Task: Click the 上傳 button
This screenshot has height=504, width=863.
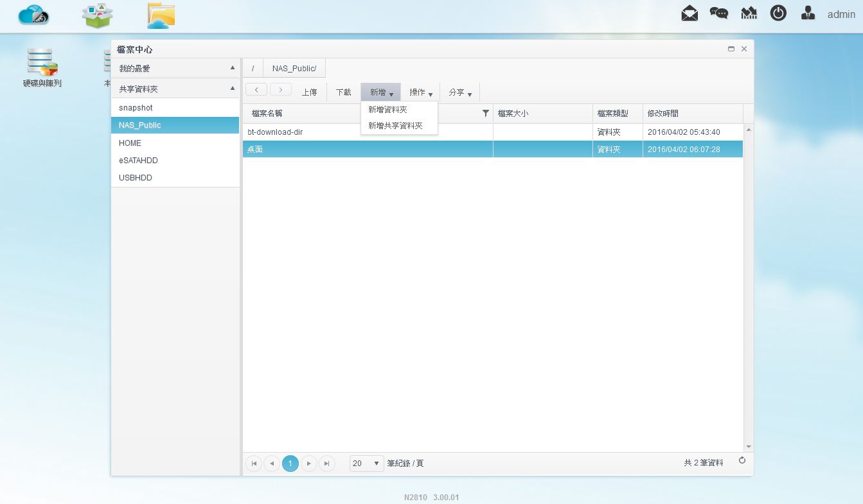Action: 310,92
